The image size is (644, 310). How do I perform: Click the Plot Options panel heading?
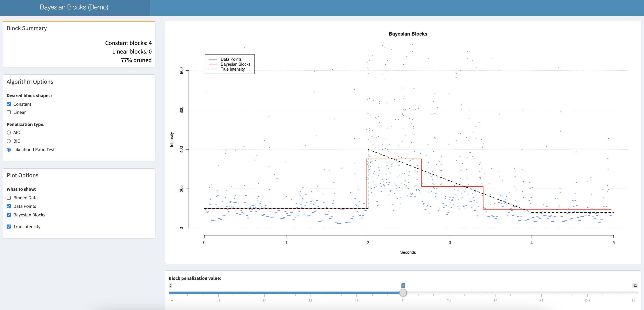tap(23, 175)
